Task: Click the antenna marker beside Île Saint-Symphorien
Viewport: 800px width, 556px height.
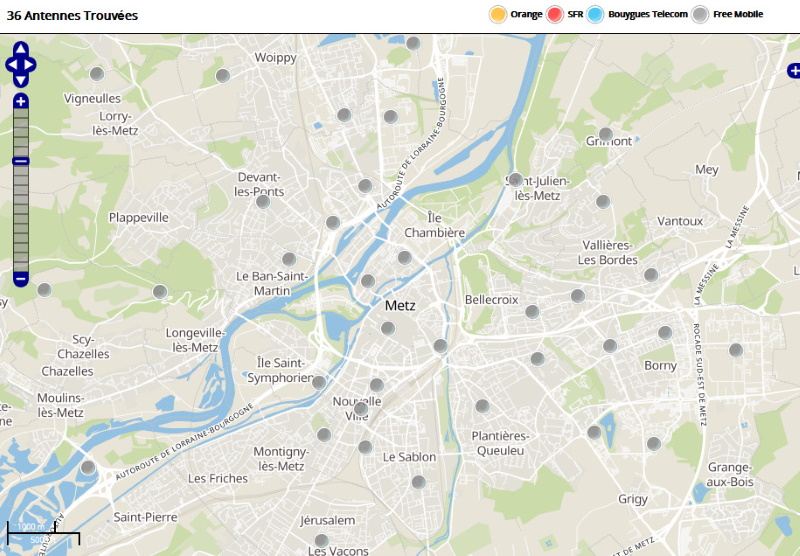Action: coord(319,382)
